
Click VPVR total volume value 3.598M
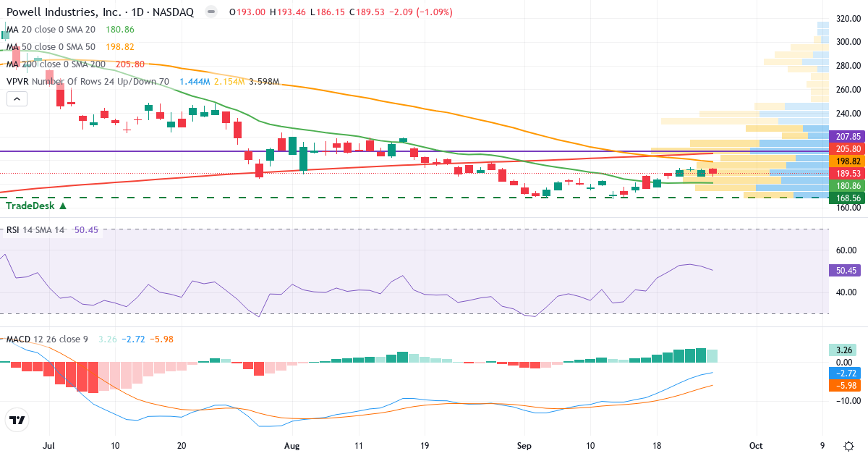[x=264, y=82]
